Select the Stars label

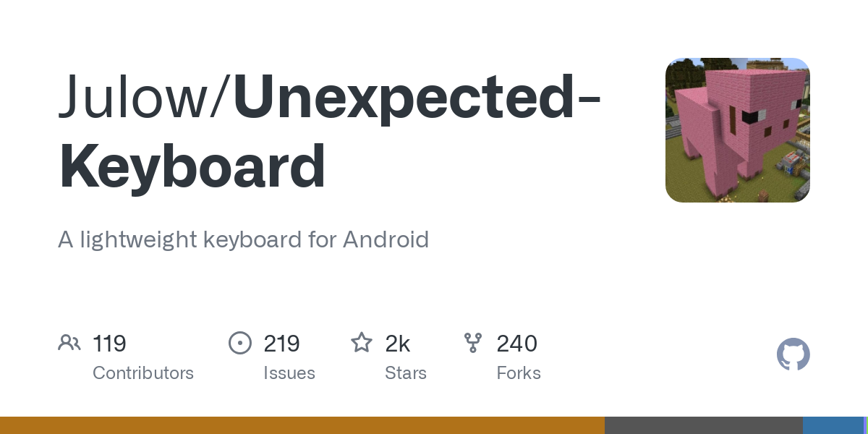[405, 373]
